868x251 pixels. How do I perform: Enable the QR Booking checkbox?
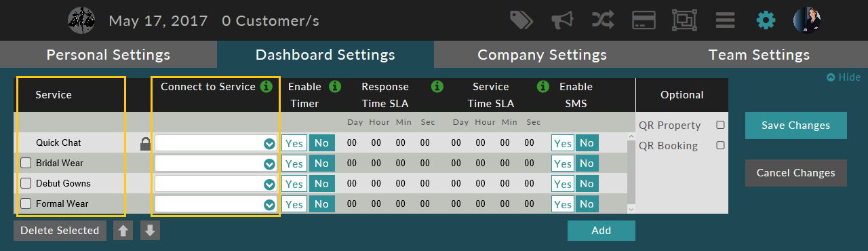[720, 145]
